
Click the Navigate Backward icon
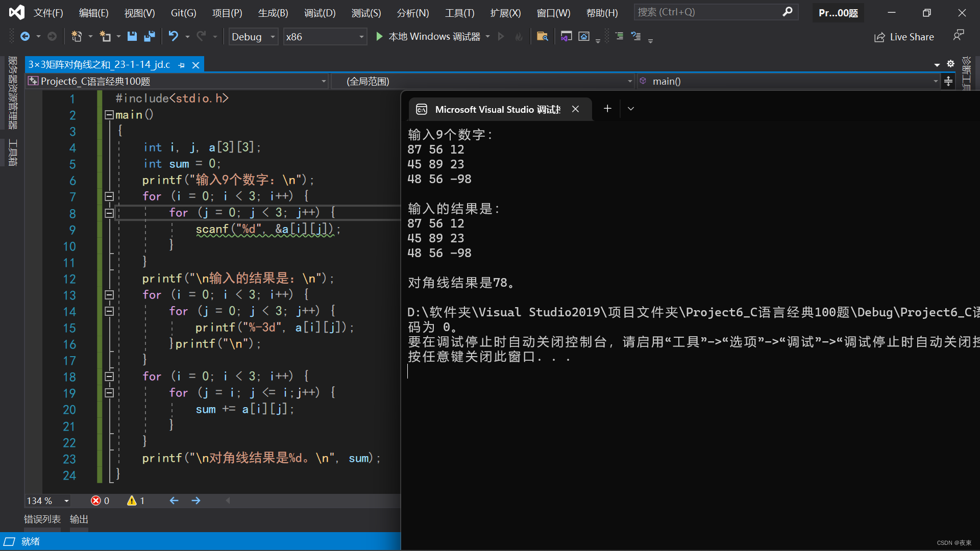point(25,36)
